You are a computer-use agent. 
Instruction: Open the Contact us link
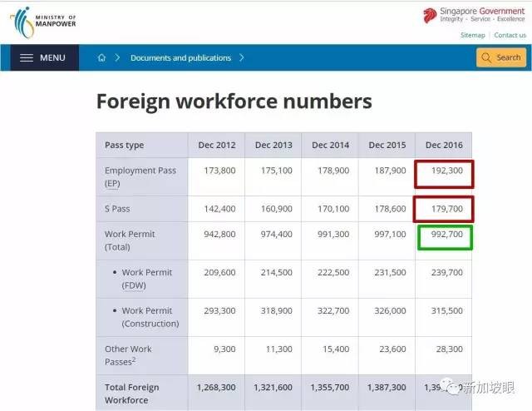coord(510,36)
